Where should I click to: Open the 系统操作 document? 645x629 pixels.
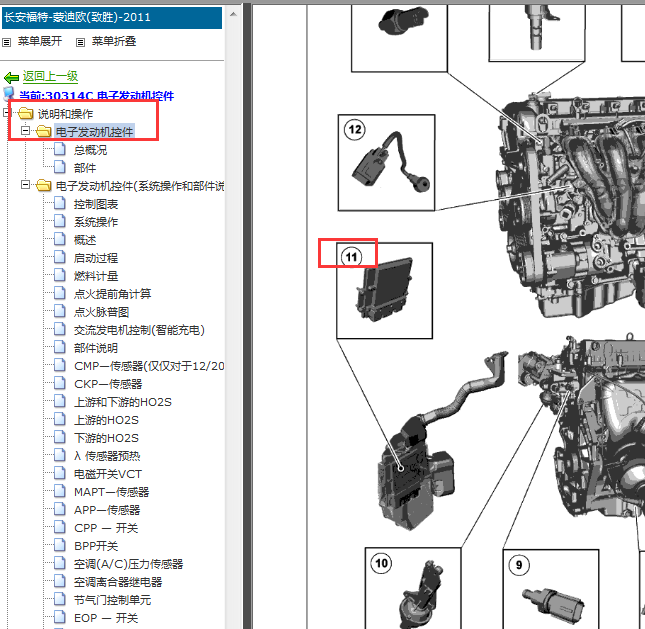[96, 222]
